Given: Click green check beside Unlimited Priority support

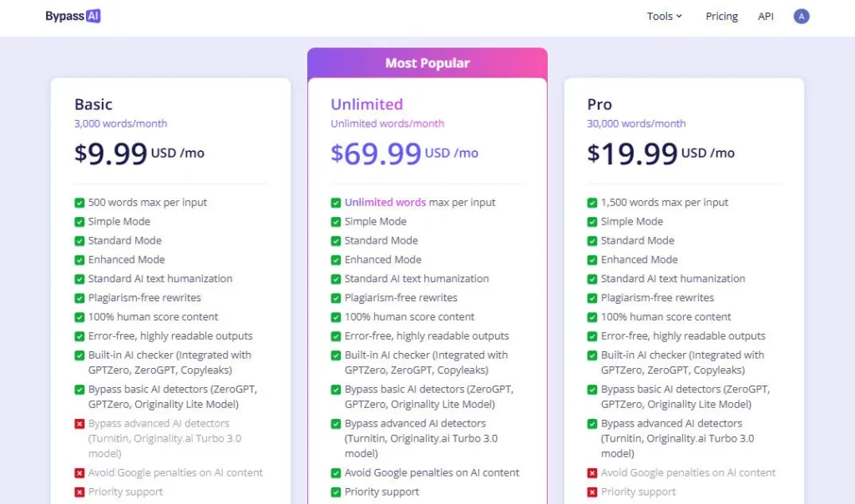Looking at the screenshot, I should pyautogui.click(x=336, y=492).
